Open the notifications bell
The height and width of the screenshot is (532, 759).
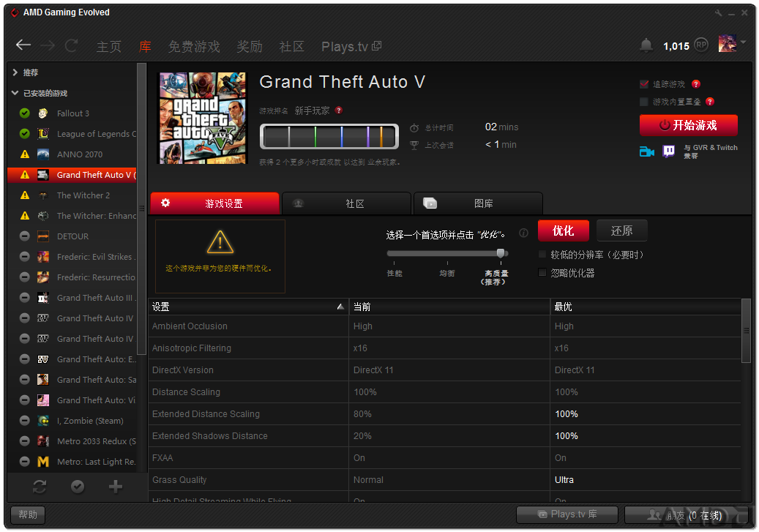tap(646, 45)
